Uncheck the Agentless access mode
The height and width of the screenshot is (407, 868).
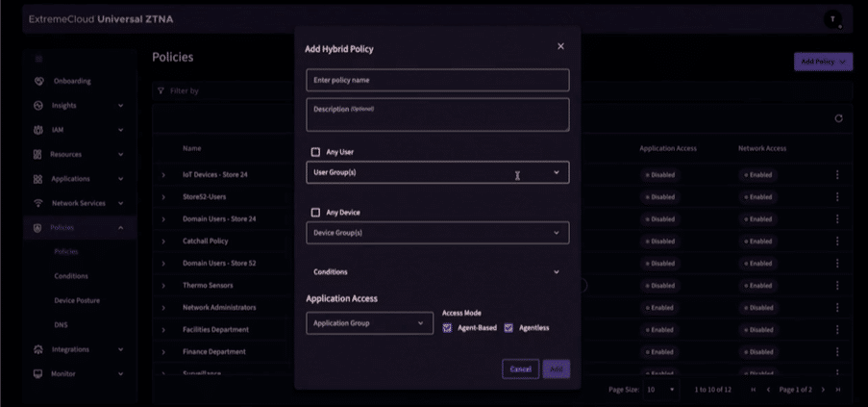point(508,328)
